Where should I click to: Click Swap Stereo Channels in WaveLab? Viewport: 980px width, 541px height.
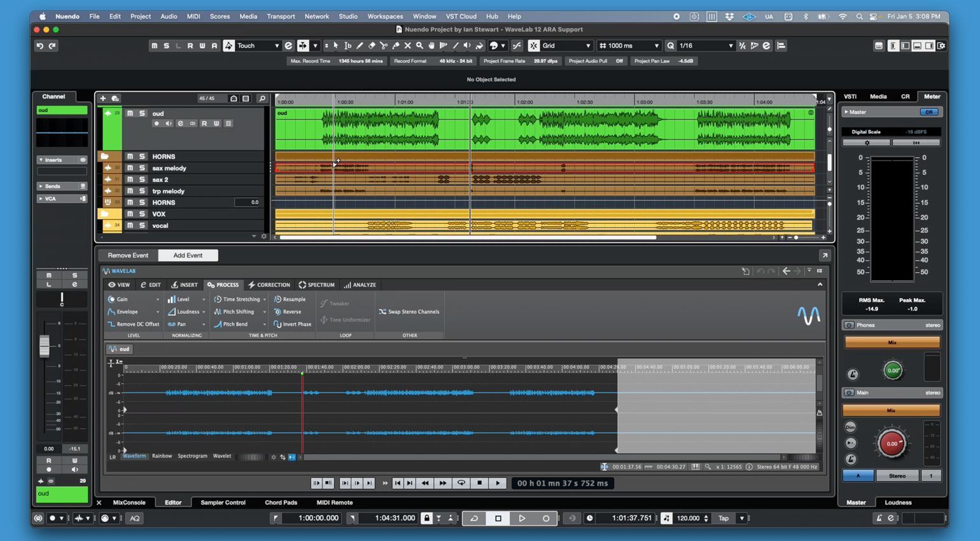409,312
